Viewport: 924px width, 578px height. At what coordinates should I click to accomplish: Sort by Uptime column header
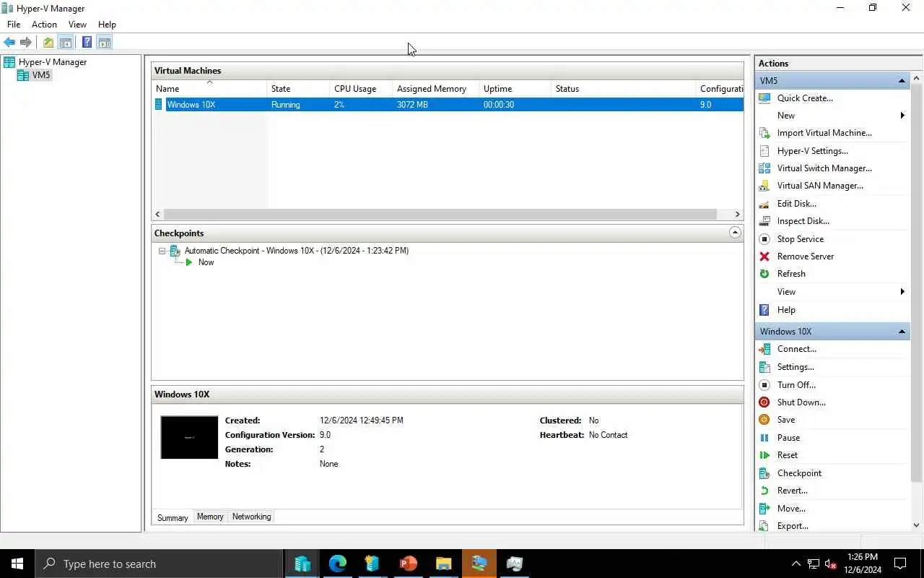point(515,89)
